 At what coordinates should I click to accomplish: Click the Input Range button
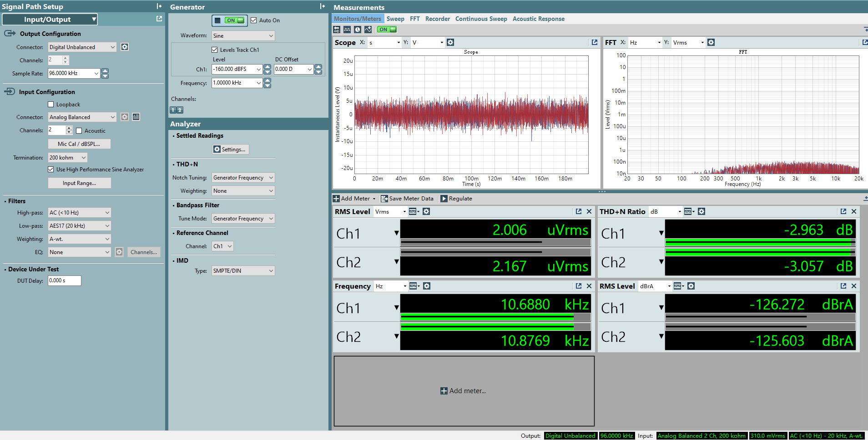coord(79,183)
